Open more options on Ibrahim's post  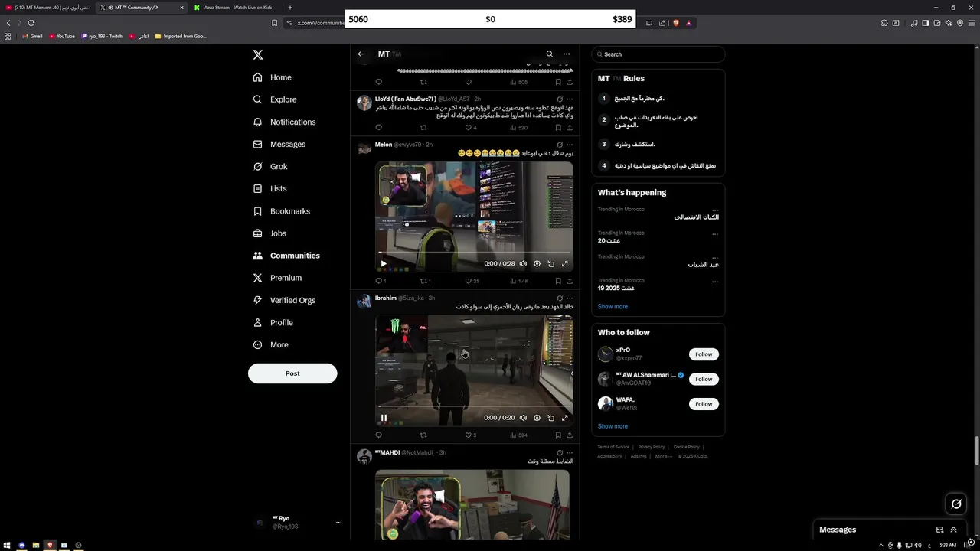(x=570, y=298)
